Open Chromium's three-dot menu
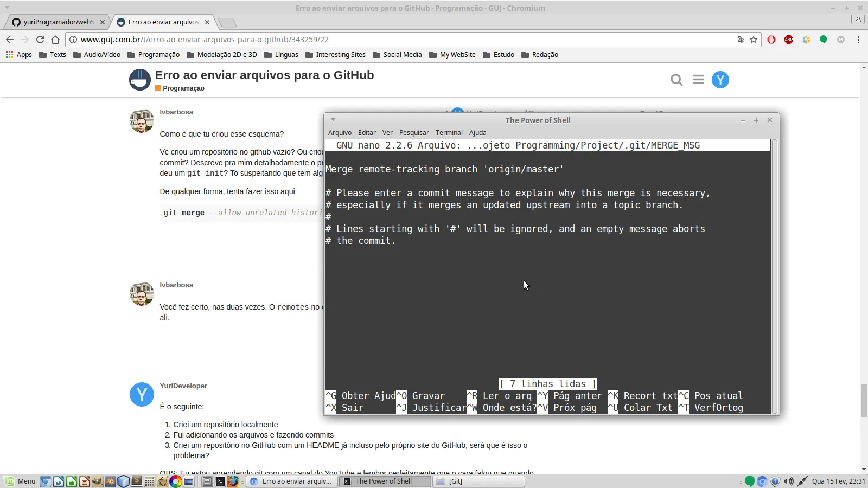 (x=858, y=40)
